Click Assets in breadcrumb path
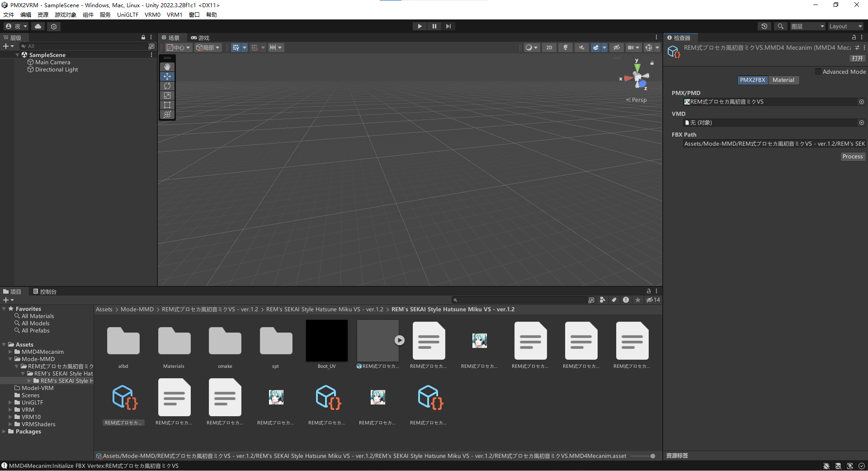868x471 pixels. [104, 309]
